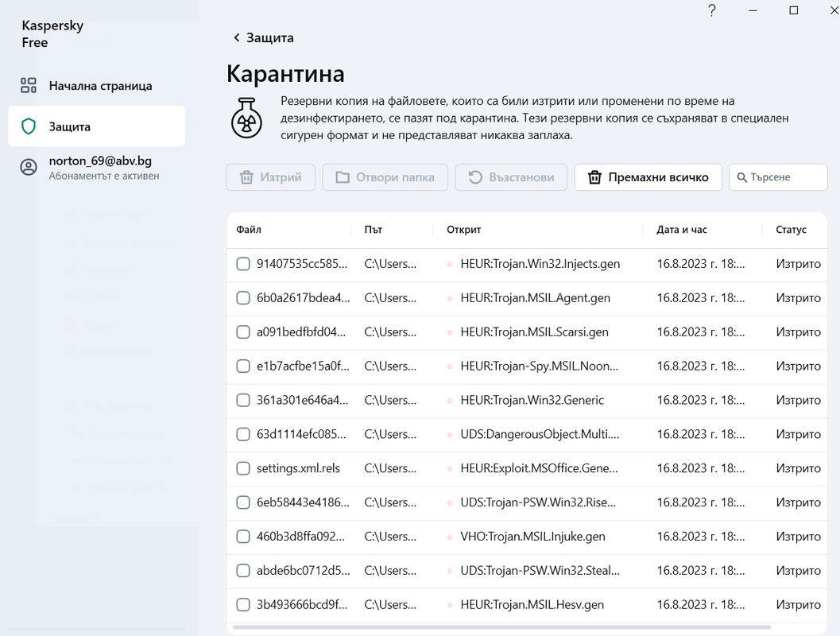
Task: Tick checkbox for 460b3d8ffa092... file
Action: tap(243, 537)
